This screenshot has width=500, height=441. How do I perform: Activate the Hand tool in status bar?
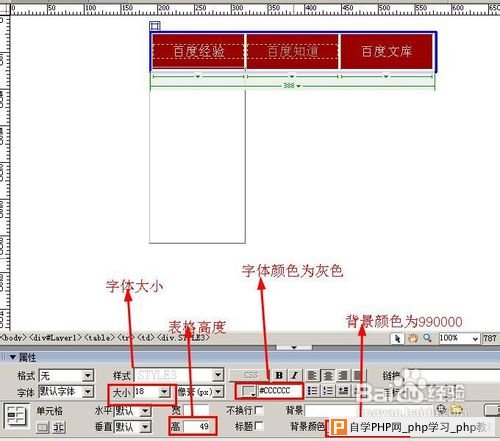(x=413, y=338)
